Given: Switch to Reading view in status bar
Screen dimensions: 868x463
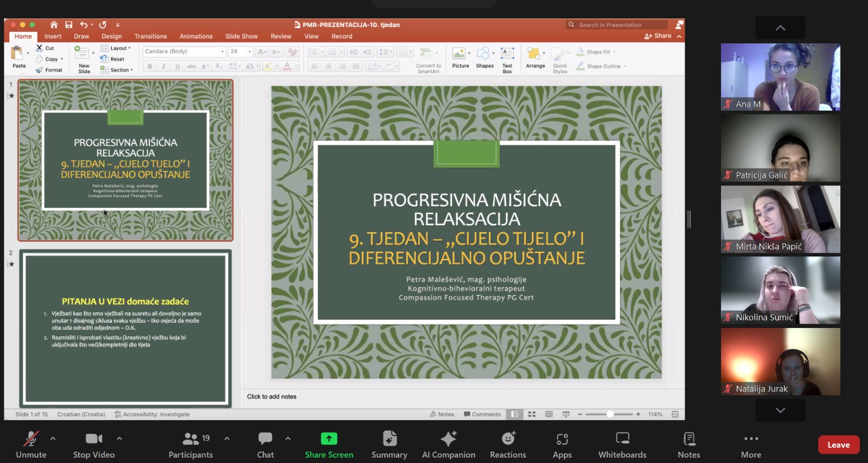Looking at the screenshot, I should coord(549,414).
